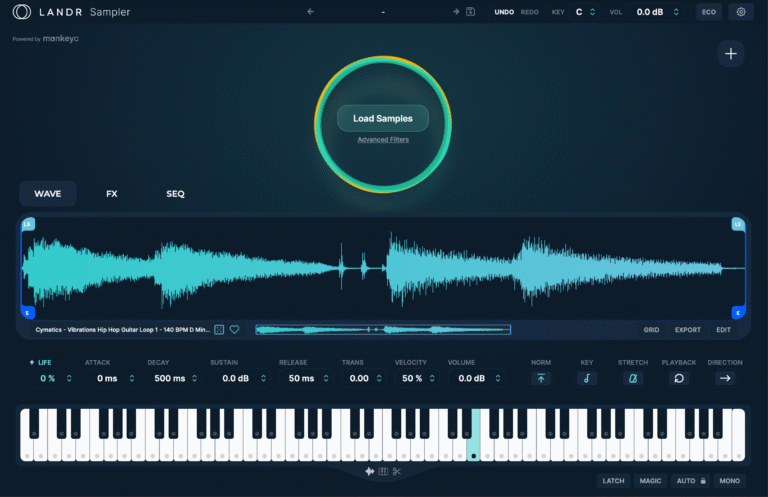Select the grid-split mode icon below keyboard
This screenshot has width=768, height=497.
point(383,471)
